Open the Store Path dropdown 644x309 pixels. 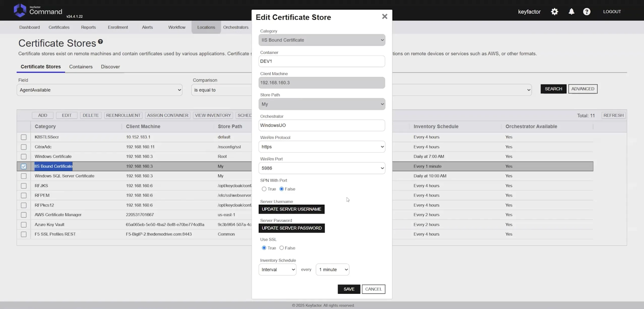[322, 104]
